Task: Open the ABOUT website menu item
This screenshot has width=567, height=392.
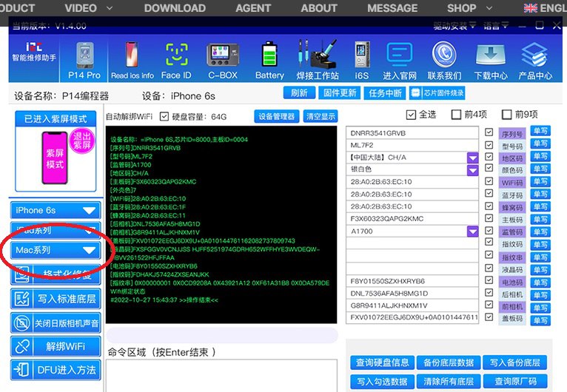Action: pos(319,8)
